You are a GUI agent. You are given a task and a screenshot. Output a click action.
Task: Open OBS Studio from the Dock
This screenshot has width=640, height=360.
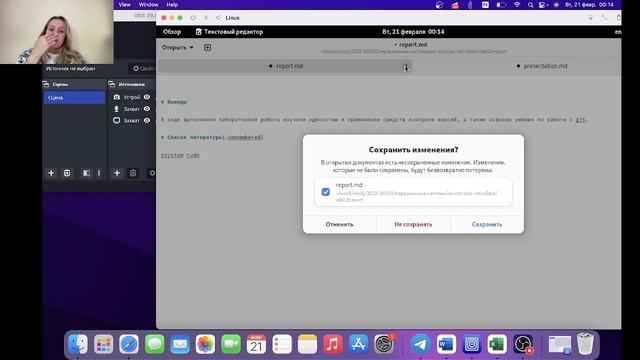pos(523,344)
